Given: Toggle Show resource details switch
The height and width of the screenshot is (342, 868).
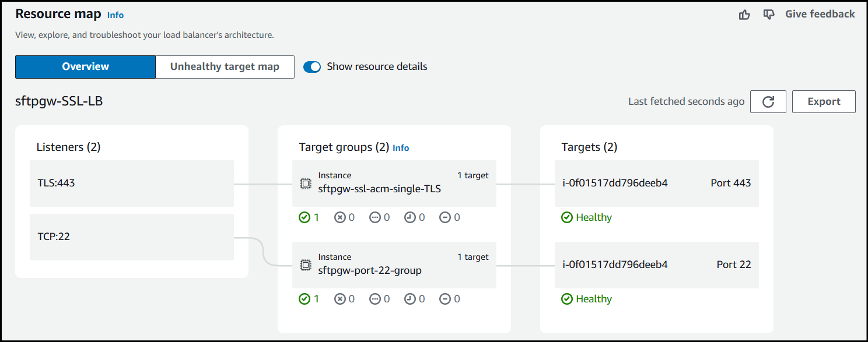Looking at the screenshot, I should [x=312, y=67].
